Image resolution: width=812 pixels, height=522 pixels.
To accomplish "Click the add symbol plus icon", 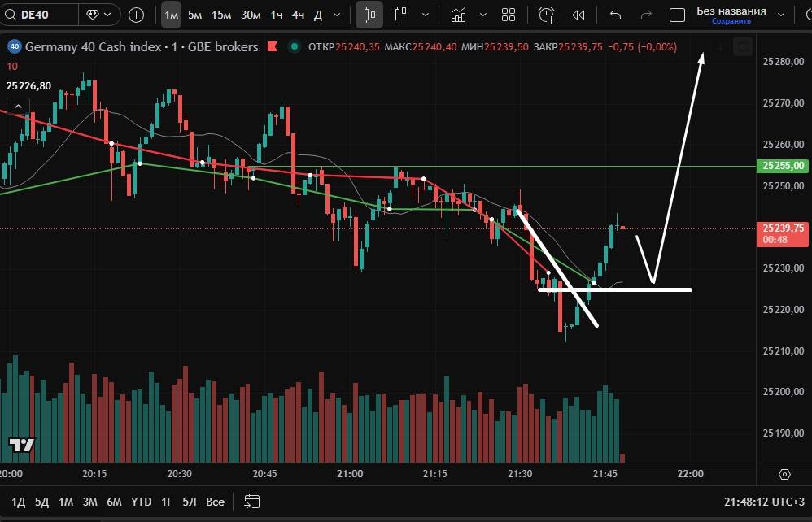I will pos(137,15).
